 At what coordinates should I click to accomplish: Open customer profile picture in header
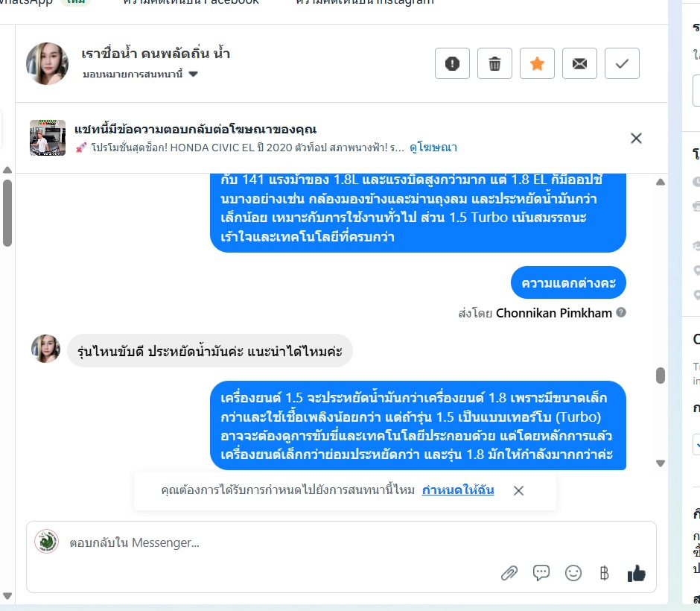click(48, 63)
